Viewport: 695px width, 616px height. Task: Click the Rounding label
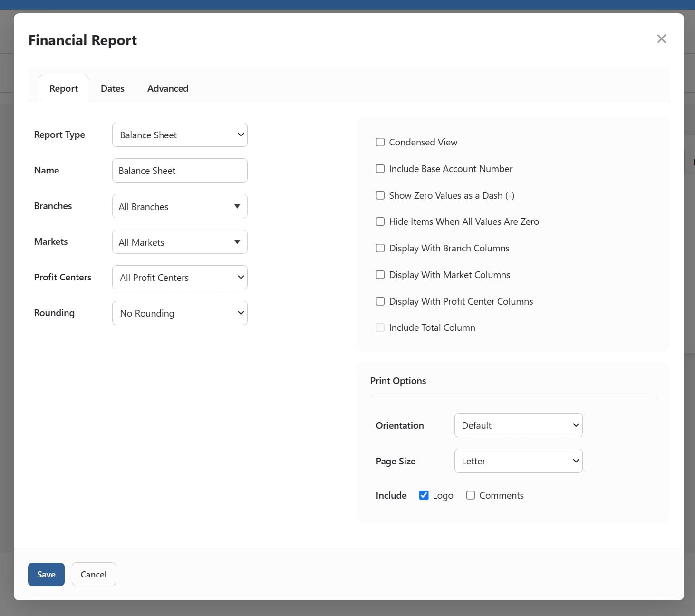coord(54,313)
